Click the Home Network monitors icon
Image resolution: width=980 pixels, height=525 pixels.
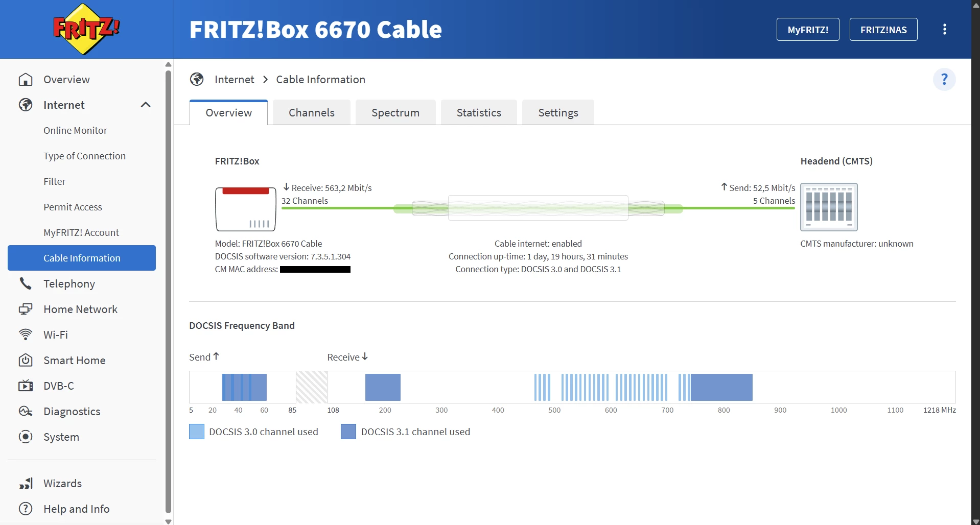tap(26, 309)
